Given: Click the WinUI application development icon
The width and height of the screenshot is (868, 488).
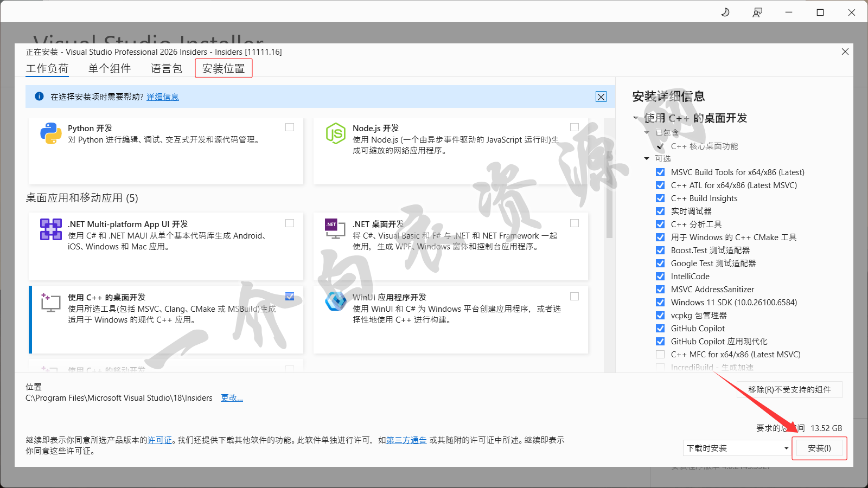Looking at the screenshot, I should point(335,301).
